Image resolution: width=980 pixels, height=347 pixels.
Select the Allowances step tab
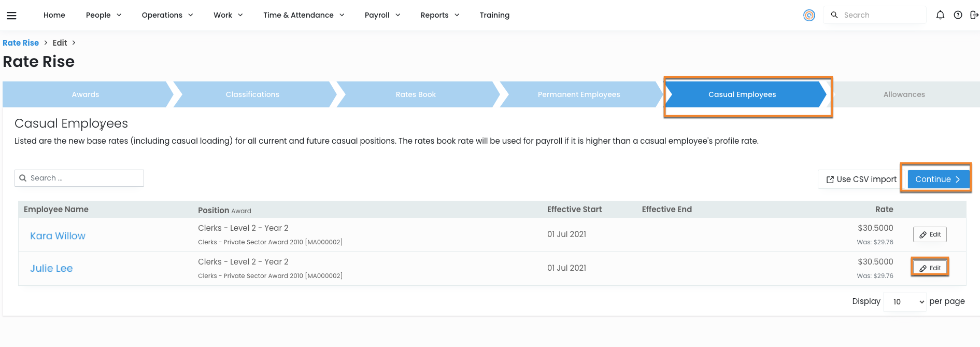coord(904,94)
